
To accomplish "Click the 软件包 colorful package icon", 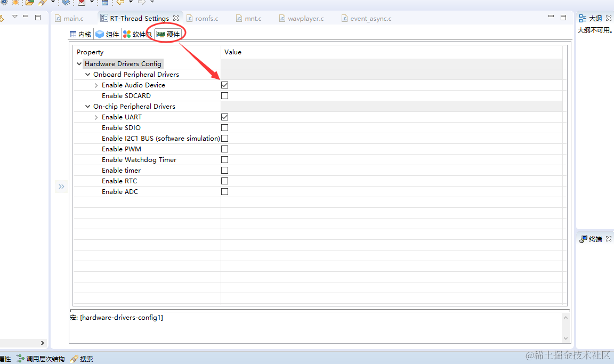I will click(x=127, y=34).
